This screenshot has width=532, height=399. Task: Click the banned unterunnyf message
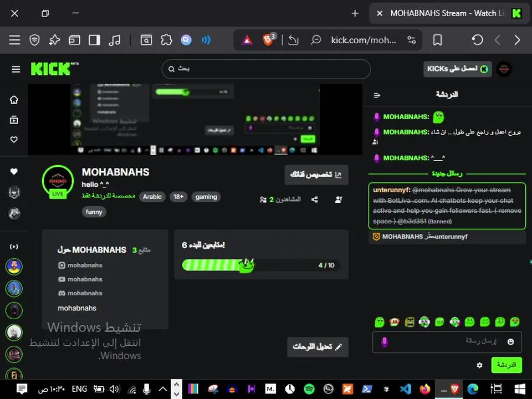(447, 206)
